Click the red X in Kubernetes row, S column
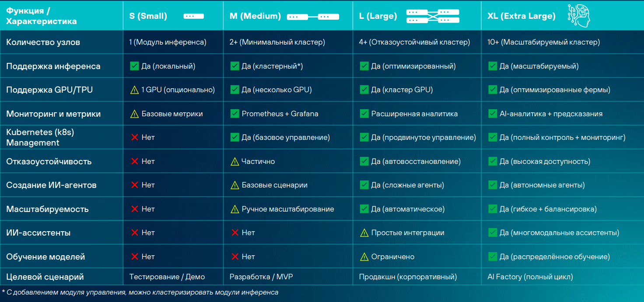644x302 pixels. [135, 138]
